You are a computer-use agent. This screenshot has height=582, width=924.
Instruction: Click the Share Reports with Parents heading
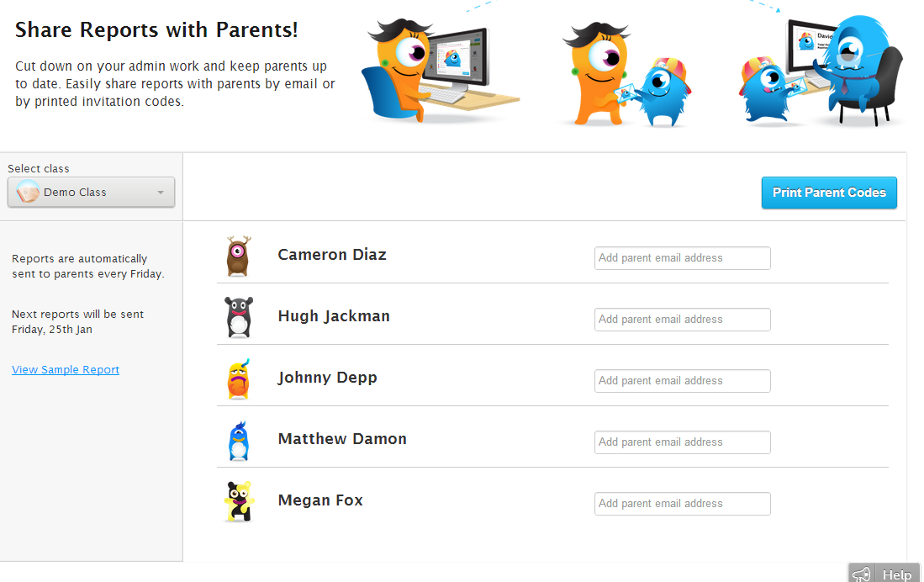tap(156, 30)
